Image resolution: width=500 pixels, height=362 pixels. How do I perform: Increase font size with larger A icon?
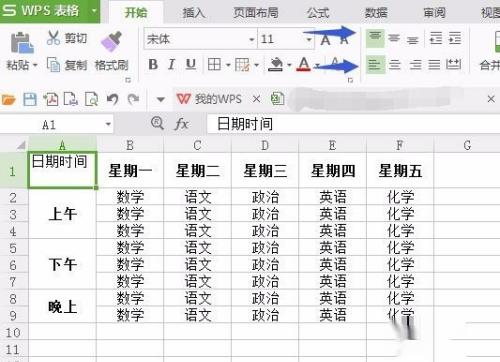pos(325,40)
